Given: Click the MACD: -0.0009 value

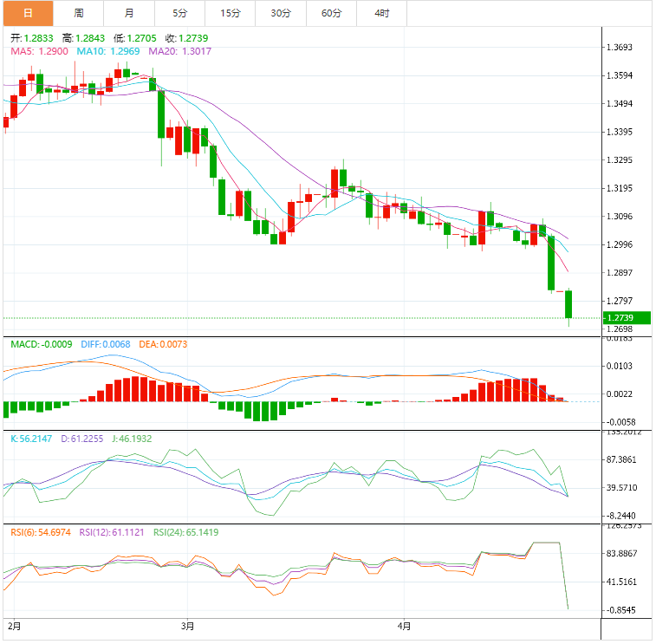Looking at the screenshot, I should tap(42, 345).
